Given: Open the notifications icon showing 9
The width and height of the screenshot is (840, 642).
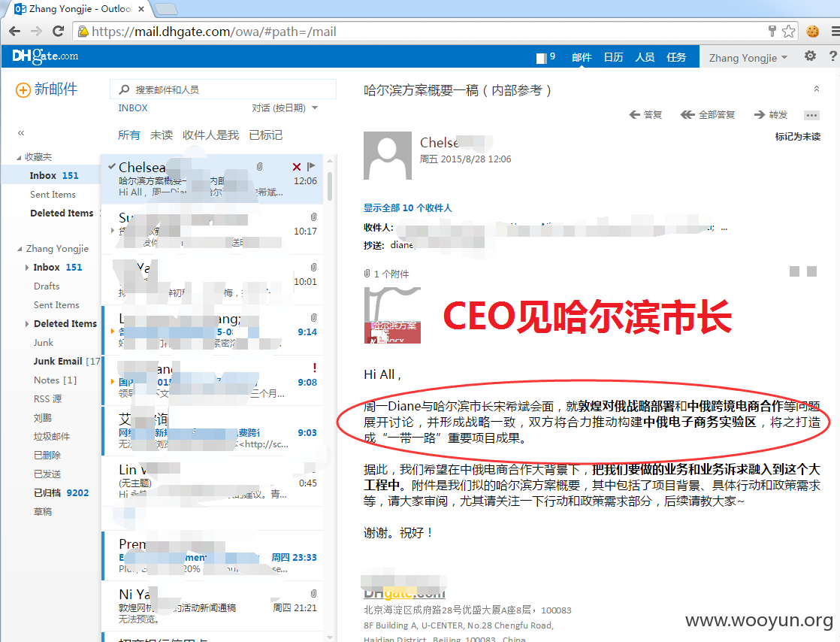Looking at the screenshot, I should click(x=546, y=57).
